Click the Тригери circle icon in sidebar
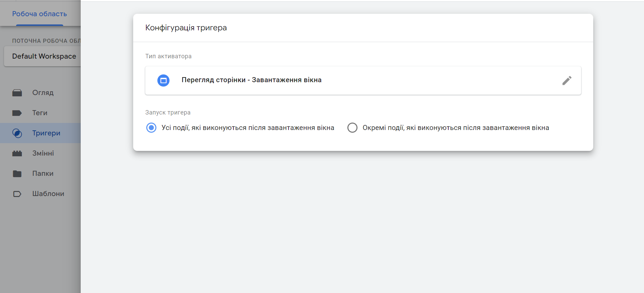 (x=17, y=133)
